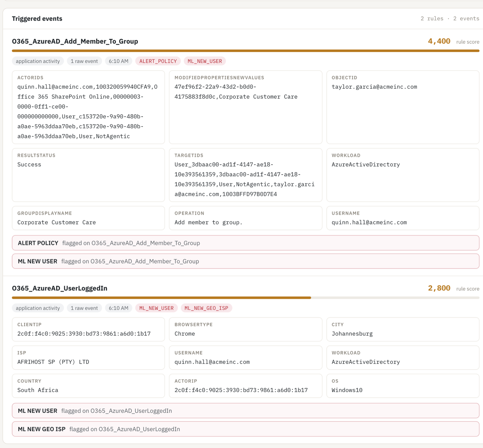Click the 2,800 rule score value
This screenshot has width=483, height=448.
click(439, 288)
